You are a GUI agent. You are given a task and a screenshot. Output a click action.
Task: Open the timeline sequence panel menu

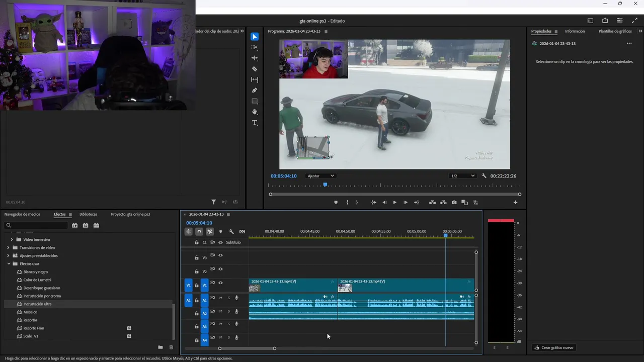click(228, 214)
